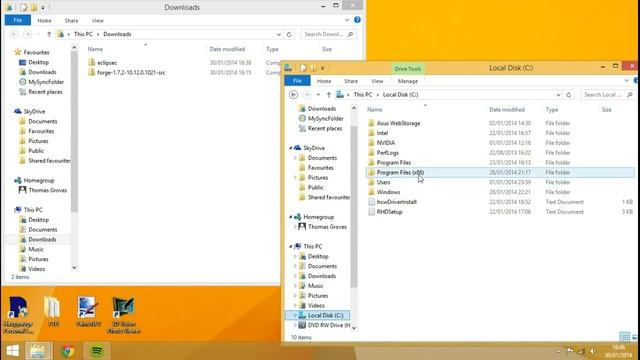Click the Windows Start button
This screenshot has width=640, height=360.
pos(12,351)
